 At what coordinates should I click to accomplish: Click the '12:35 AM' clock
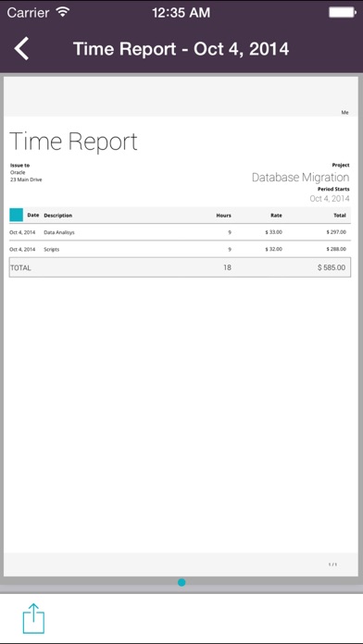point(181,12)
